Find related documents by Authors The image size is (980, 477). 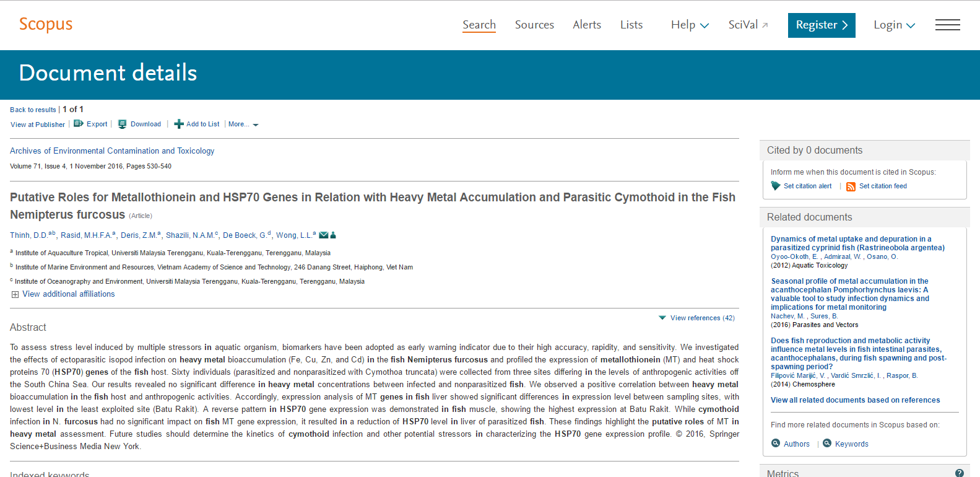(791, 444)
